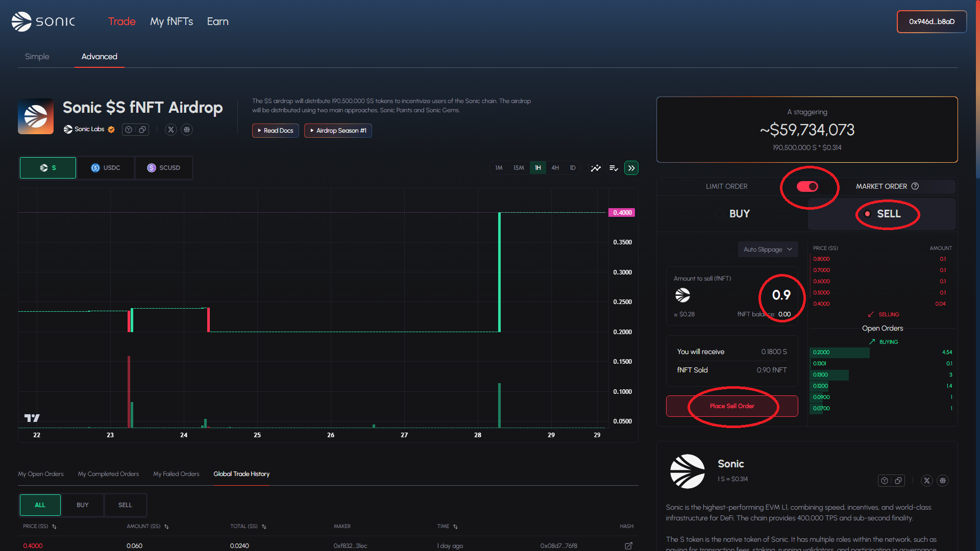980x551 pixels.
Task: Toggle the limit/market order switch
Action: 807,186
